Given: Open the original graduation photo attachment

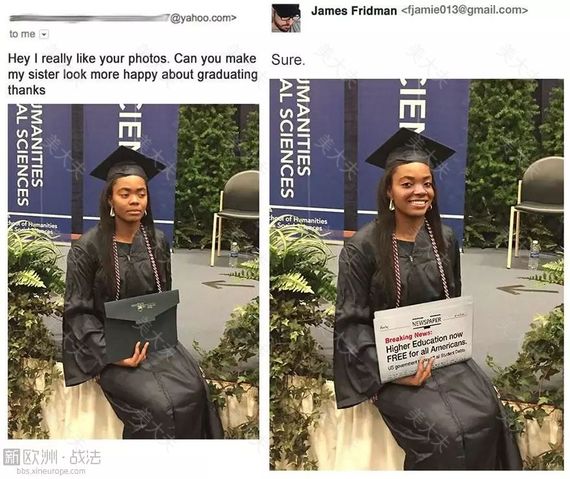Looking at the screenshot, I should [133, 271].
